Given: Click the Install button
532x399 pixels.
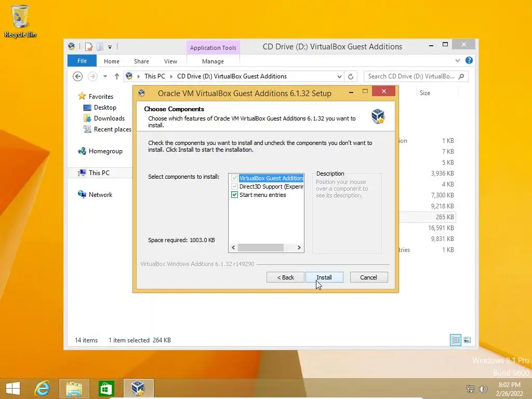Looking at the screenshot, I should (x=324, y=277).
